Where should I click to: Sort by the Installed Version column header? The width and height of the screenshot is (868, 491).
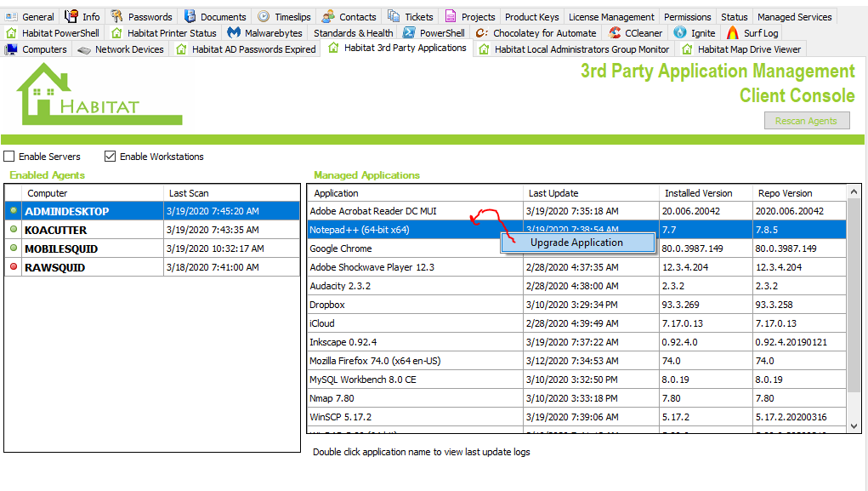pos(697,193)
